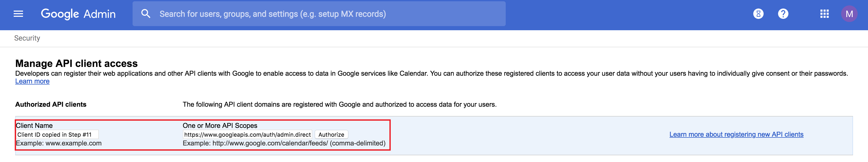Go to the Security breadcrumb
868x162 pixels.
[27, 38]
